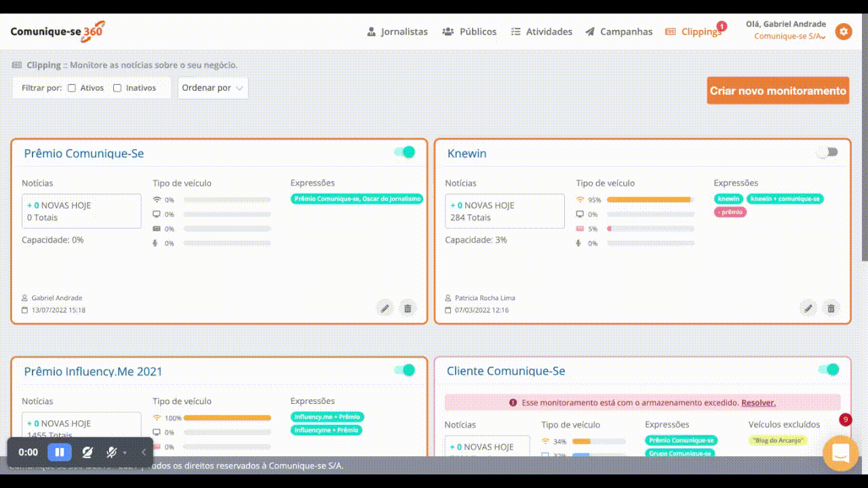Check the Ativos filter checkbox
868x488 pixels.
(x=72, y=88)
